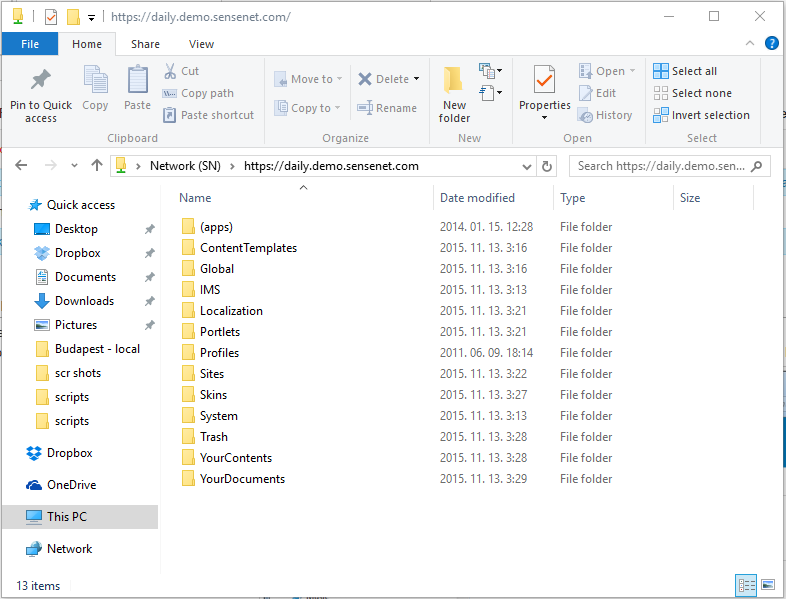Viewport: 786px width, 599px height.
Task: Expand the Delete options arrow
Action: click(x=416, y=79)
